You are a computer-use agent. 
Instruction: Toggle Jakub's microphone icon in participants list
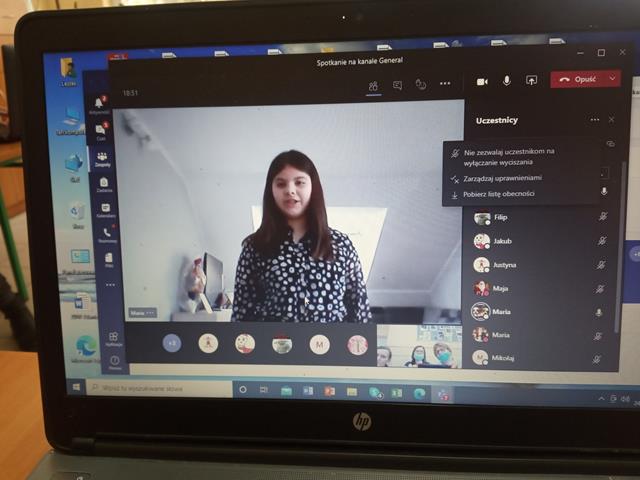pos(602,241)
